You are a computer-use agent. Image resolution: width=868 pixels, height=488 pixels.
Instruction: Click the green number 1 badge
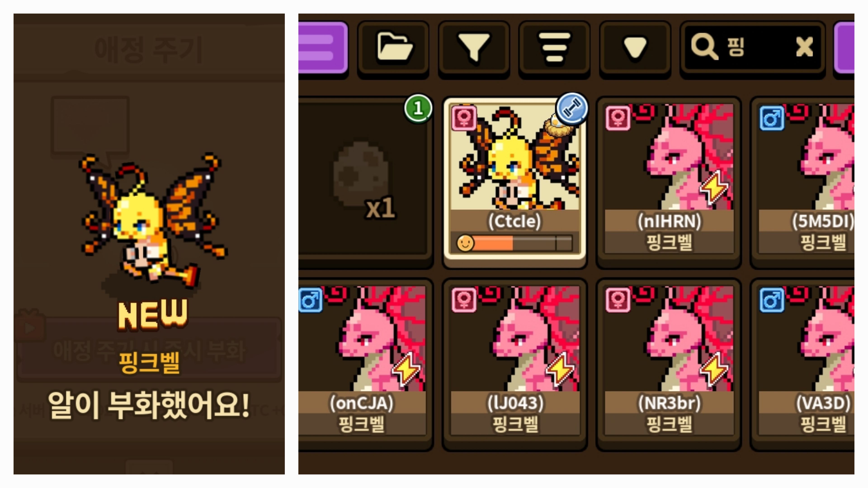point(418,108)
